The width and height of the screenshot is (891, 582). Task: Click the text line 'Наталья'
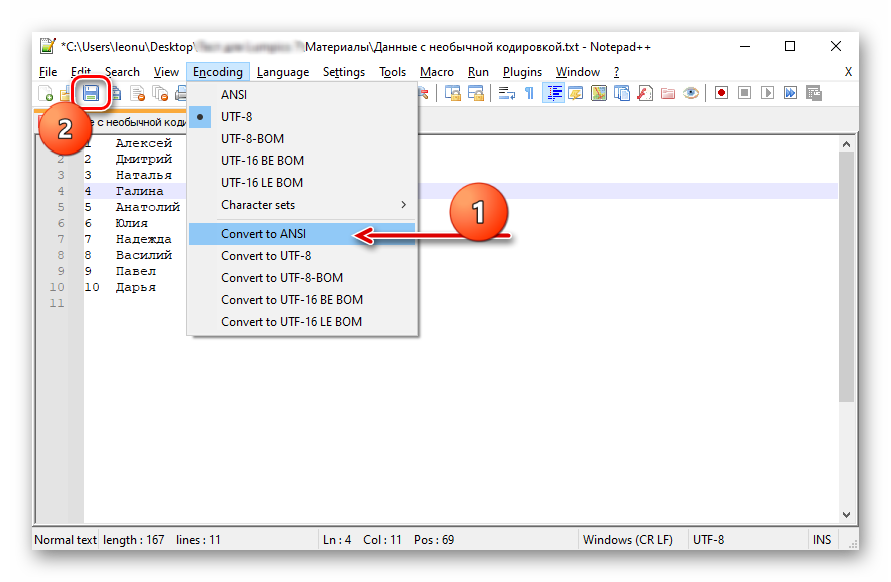[144, 175]
